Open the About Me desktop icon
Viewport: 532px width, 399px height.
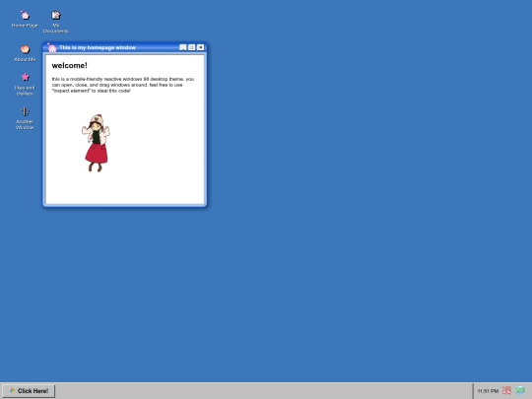25,53
